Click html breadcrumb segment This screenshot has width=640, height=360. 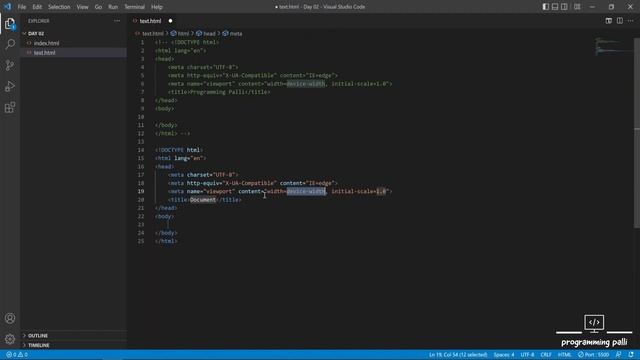[x=183, y=33]
